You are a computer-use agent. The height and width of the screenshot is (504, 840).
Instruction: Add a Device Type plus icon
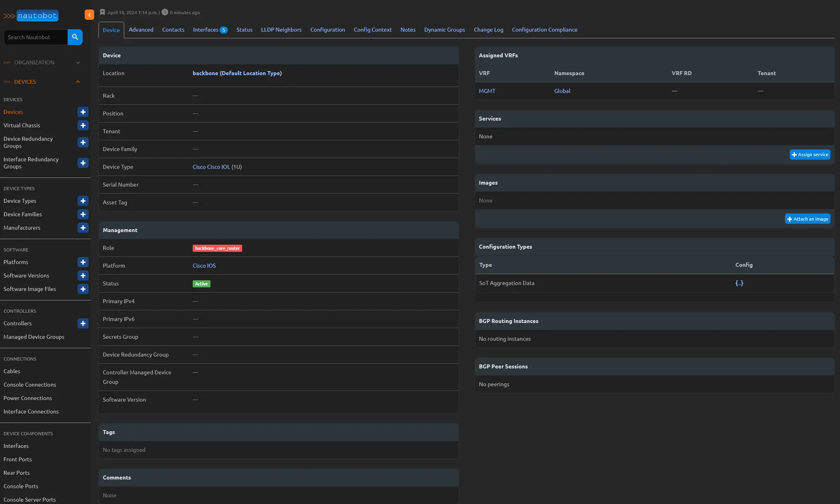pos(83,201)
